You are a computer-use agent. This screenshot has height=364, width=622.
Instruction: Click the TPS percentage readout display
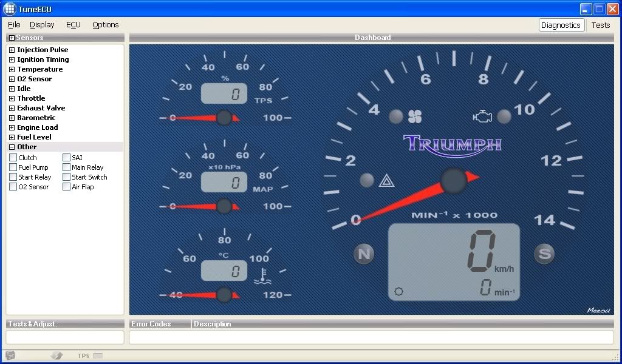pyautogui.click(x=224, y=93)
